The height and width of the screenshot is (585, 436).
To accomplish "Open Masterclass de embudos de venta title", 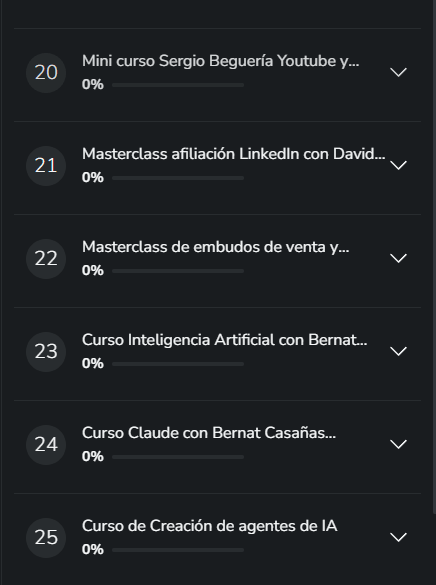I will 216,247.
